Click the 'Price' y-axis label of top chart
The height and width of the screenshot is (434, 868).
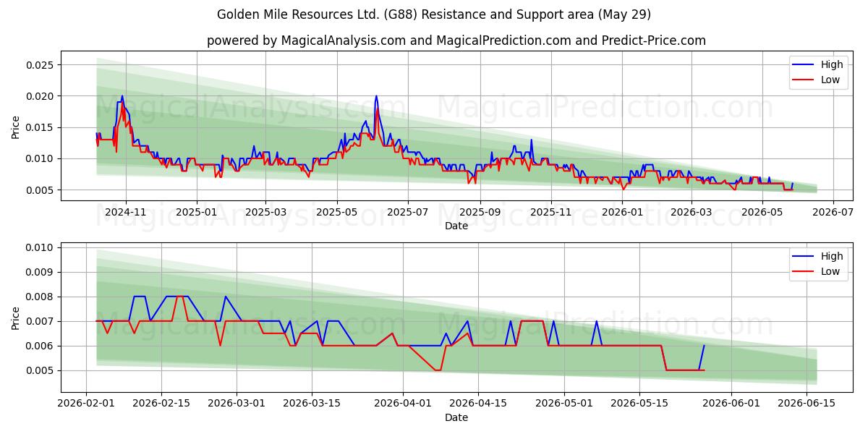pyautogui.click(x=16, y=126)
